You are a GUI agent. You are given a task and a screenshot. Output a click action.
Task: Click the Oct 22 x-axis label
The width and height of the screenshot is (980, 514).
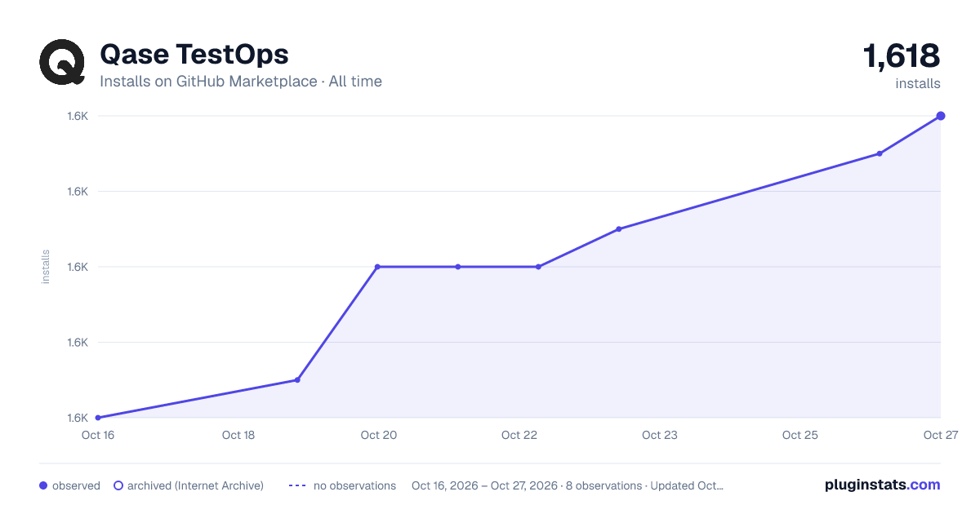point(519,435)
